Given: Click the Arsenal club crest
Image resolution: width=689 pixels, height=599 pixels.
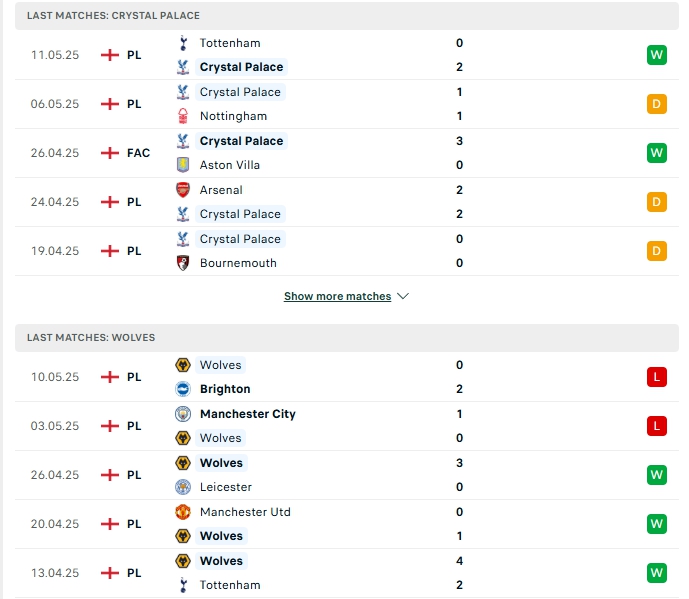Looking at the screenshot, I should 183,190.
